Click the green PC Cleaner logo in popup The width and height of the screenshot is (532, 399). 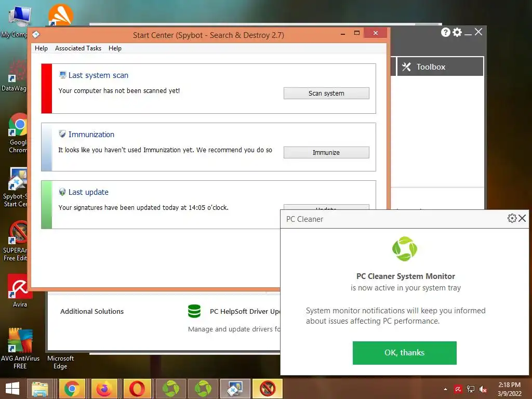[404, 249]
